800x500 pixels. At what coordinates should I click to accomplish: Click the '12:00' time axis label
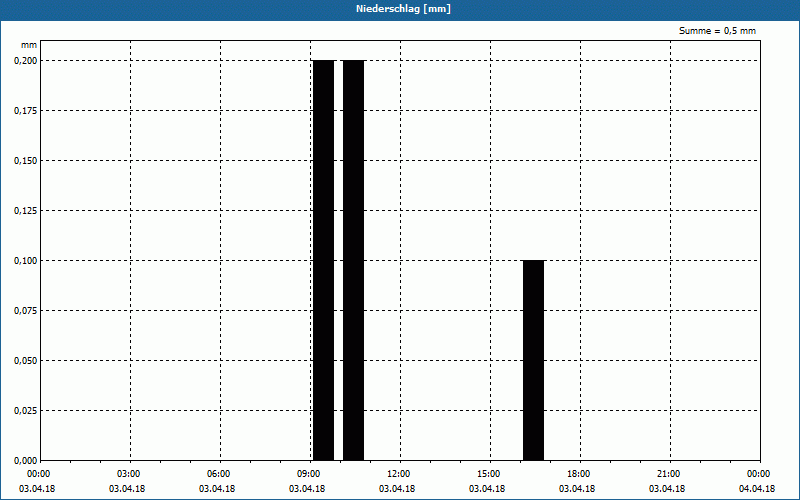pos(398,474)
